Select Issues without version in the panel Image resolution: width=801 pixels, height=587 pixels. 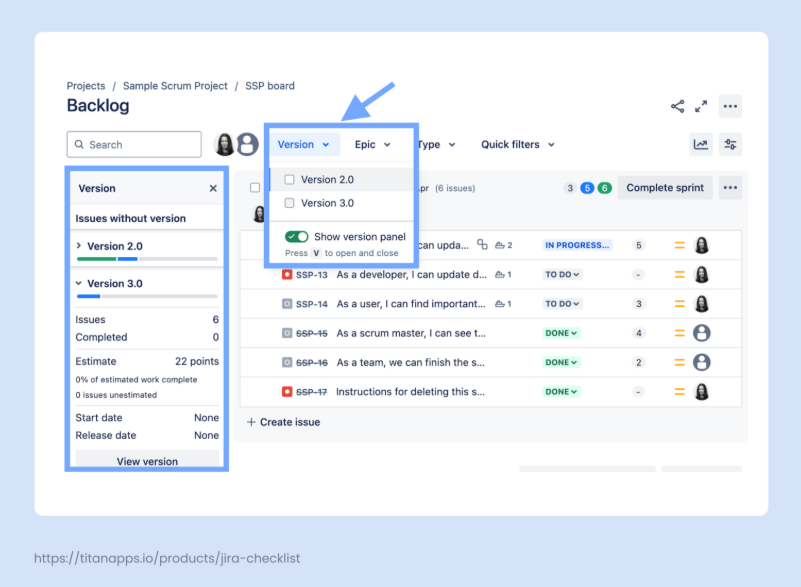(x=131, y=218)
